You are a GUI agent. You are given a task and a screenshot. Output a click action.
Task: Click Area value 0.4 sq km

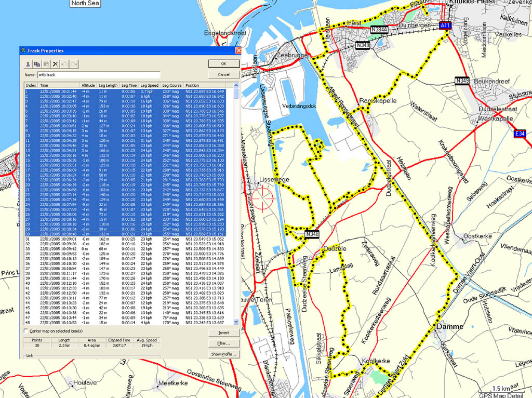(91, 346)
